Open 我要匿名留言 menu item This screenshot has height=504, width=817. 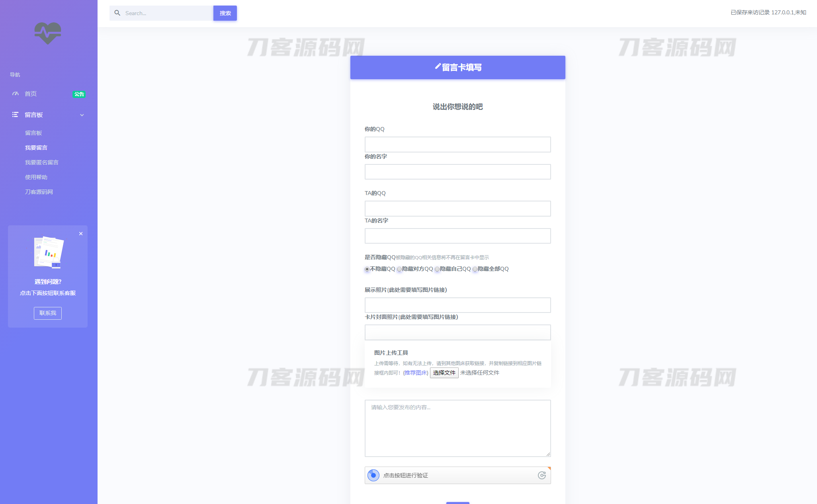[42, 162]
